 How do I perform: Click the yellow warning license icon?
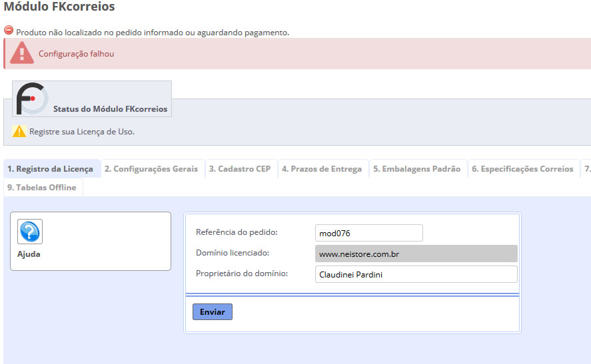pos(19,131)
